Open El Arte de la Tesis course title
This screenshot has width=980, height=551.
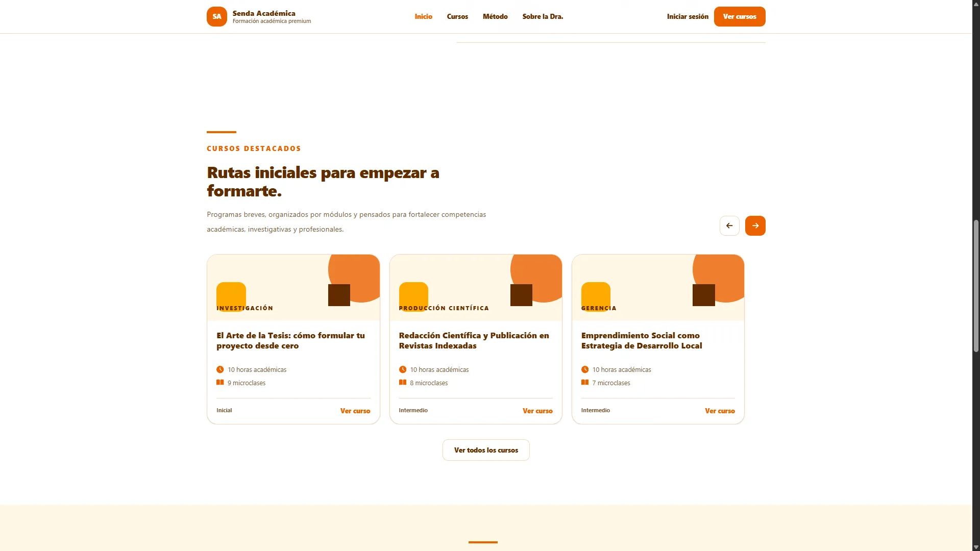[290, 340]
